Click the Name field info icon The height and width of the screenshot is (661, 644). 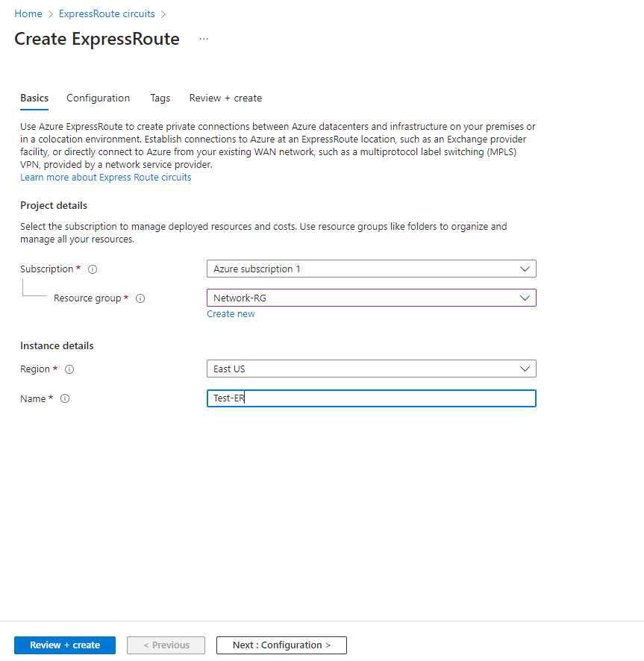coord(65,399)
